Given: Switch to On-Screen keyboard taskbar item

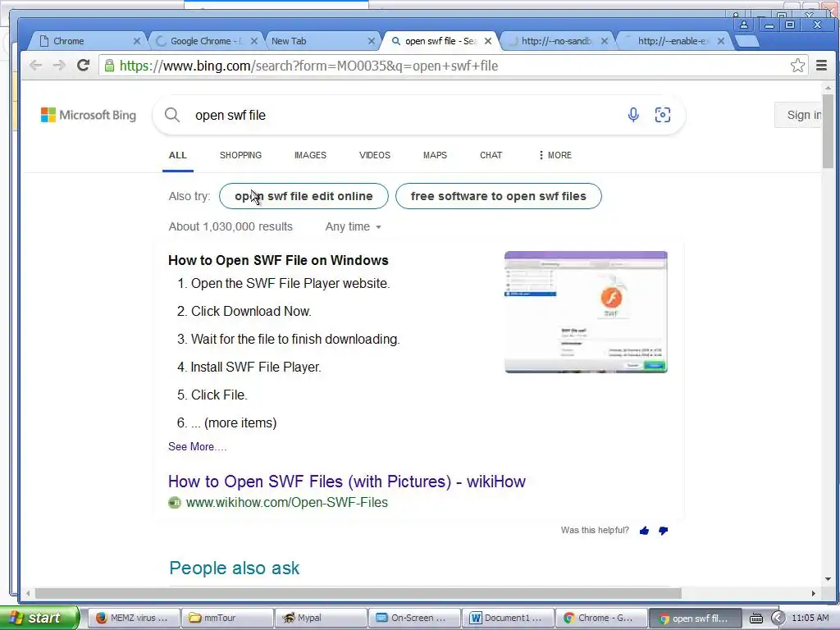Looking at the screenshot, I should coord(414,618).
